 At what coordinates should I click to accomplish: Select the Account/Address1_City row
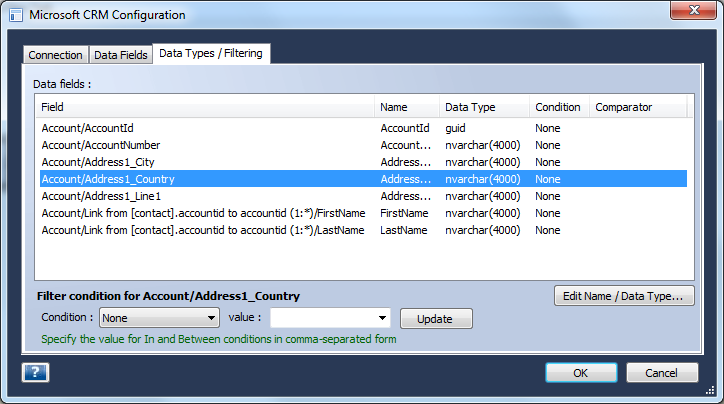[363, 162]
